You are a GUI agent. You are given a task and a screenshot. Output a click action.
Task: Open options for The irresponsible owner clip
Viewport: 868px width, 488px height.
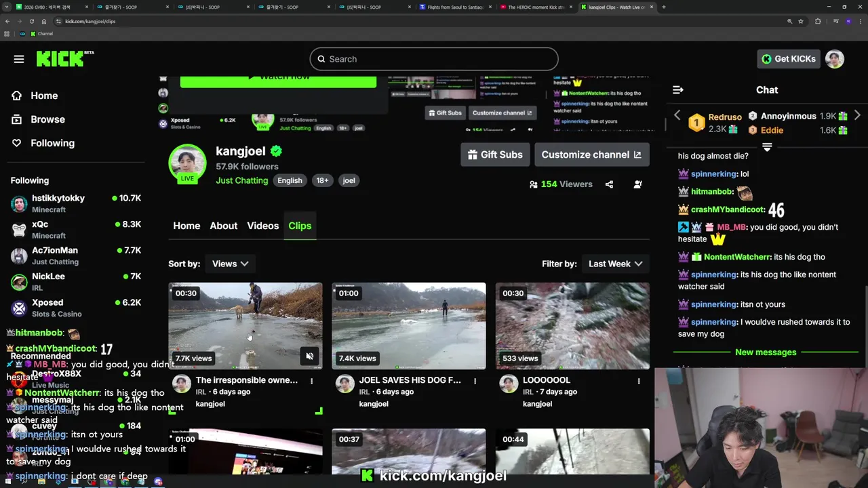point(311,381)
